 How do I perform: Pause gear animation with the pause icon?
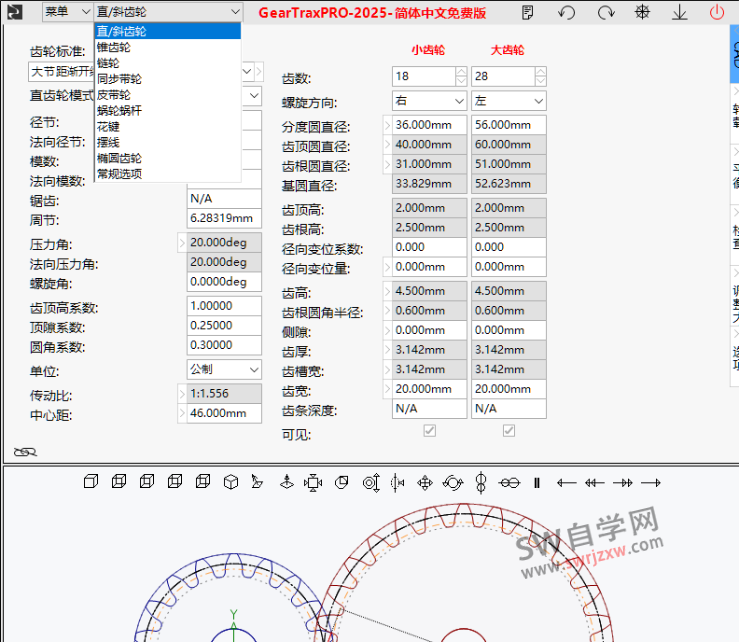[537, 483]
